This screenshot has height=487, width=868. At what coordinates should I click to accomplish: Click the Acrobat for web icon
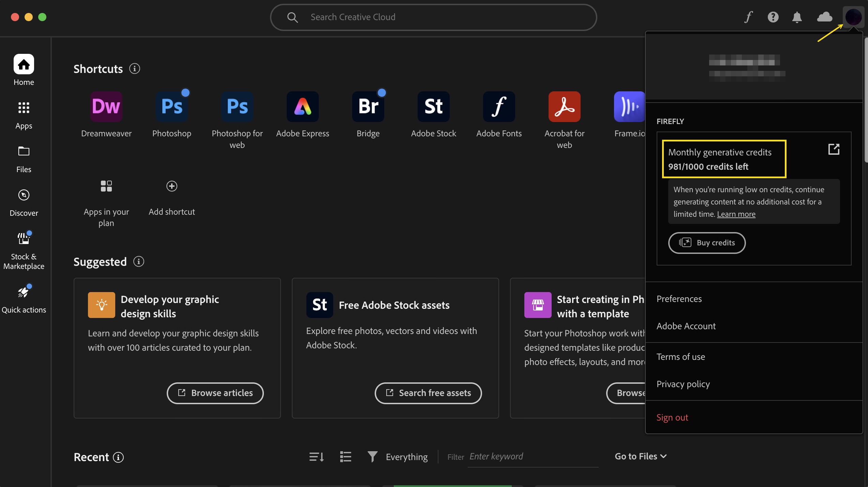tap(564, 107)
